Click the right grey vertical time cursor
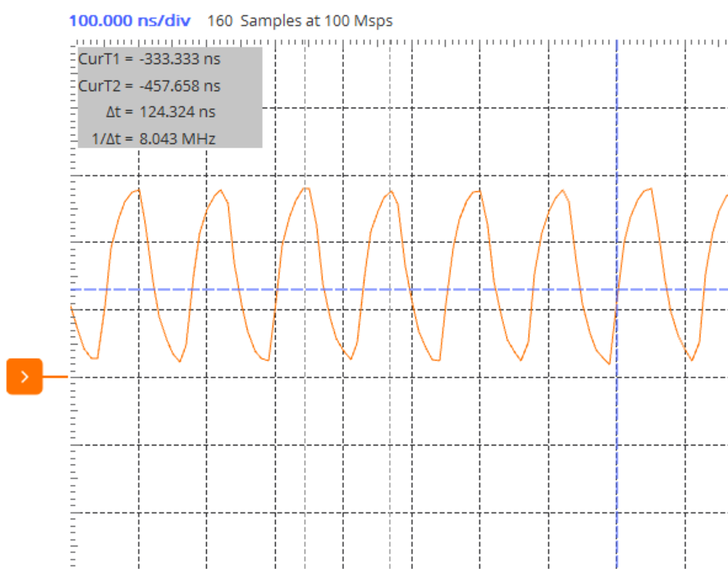 click(x=390, y=455)
